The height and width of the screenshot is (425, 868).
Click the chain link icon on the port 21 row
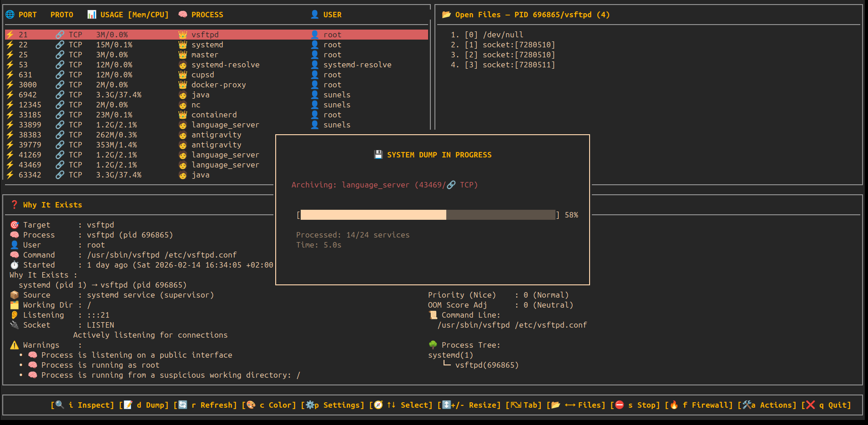tap(61, 34)
